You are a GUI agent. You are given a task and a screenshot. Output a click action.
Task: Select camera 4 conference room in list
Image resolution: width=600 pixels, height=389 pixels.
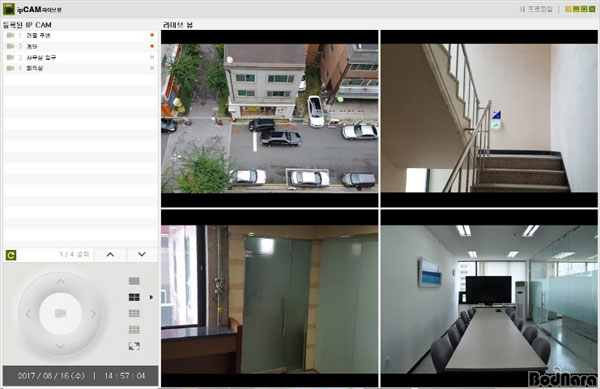point(80,68)
